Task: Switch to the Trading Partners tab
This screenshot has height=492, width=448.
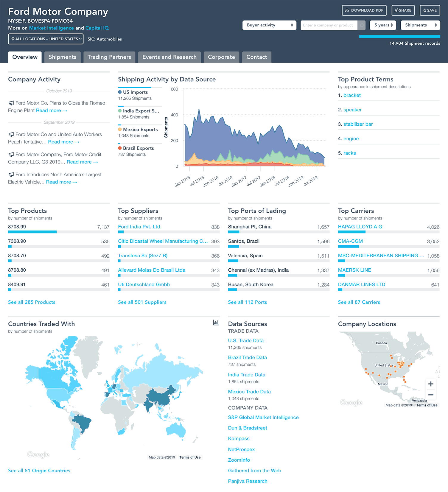Action: (x=109, y=57)
